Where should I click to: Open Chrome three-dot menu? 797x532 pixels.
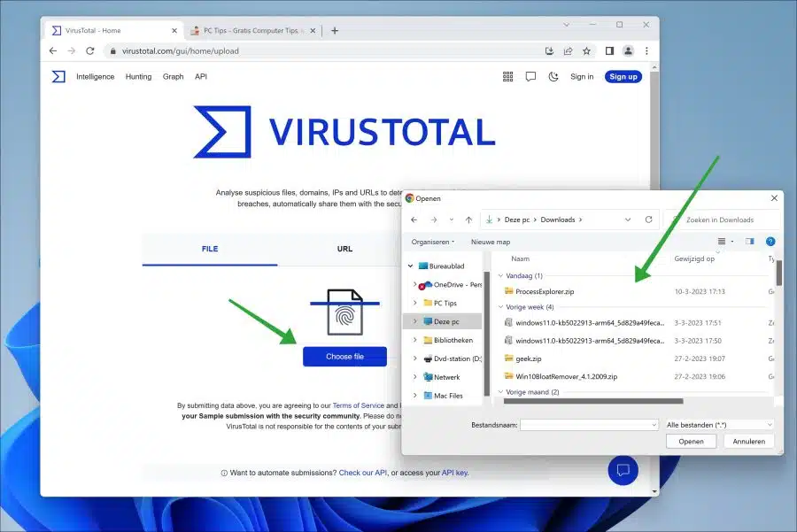coord(646,50)
